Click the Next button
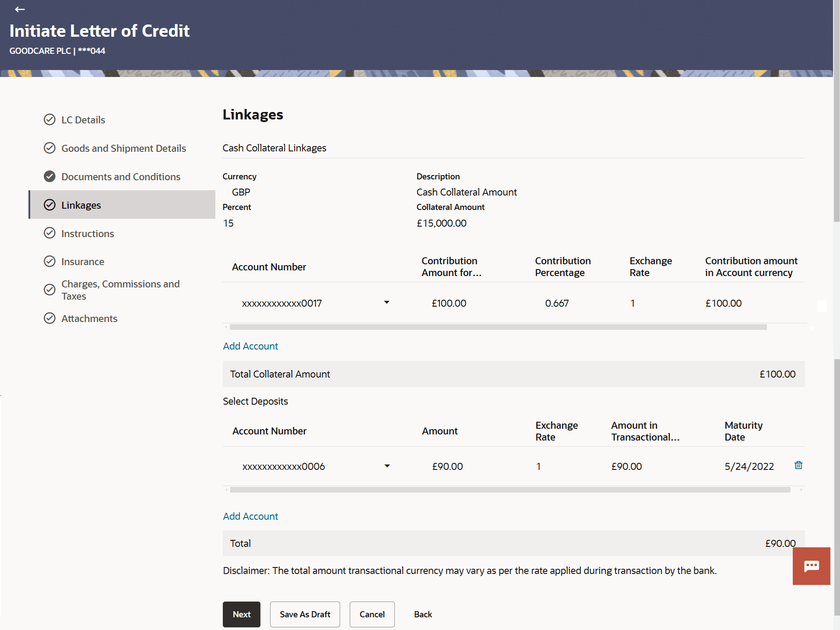Image resolution: width=840 pixels, height=630 pixels. click(x=241, y=614)
